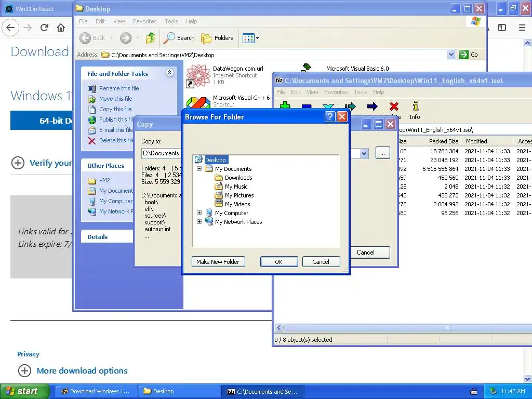Click the E-mail this file icon

tap(92, 130)
